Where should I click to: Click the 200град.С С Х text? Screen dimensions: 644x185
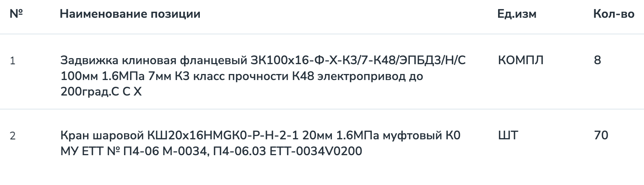pos(101,92)
